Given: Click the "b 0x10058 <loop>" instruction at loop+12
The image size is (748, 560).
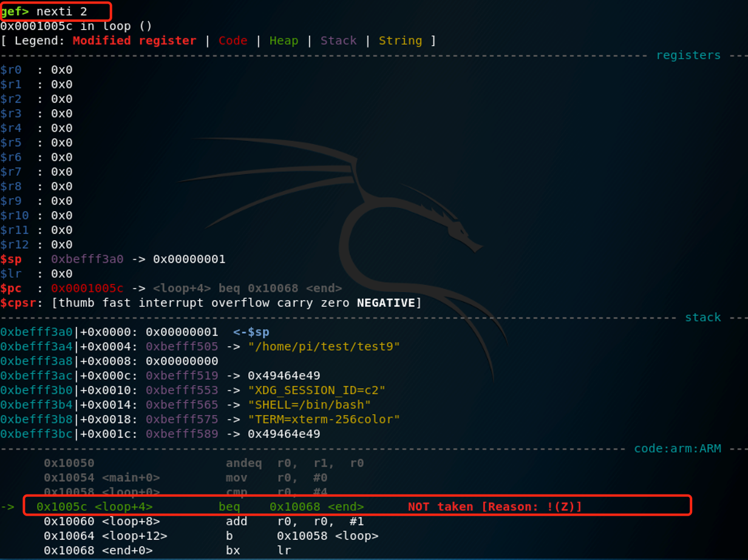Looking at the screenshot, I should pos(302,536).
